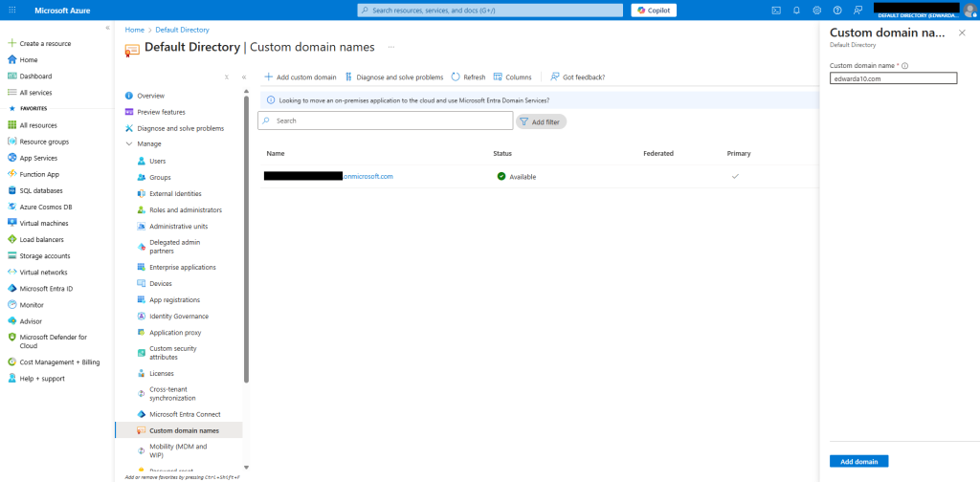
Task: Open the onmicrosoft.com domain link
Action: tap(368, 177)
